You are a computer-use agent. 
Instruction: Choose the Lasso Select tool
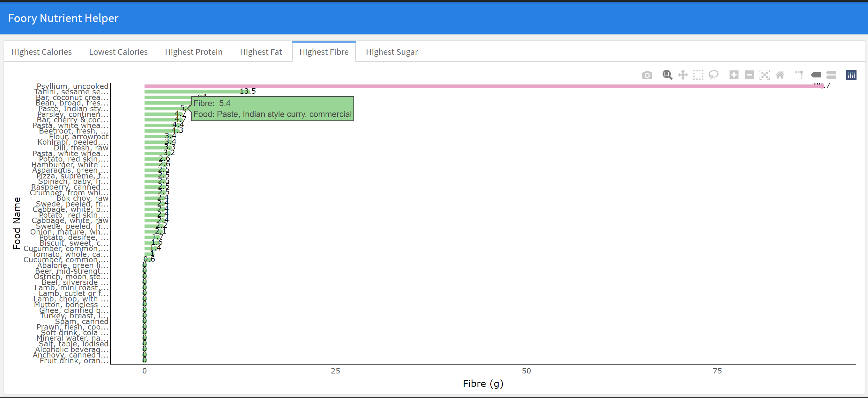[713, 75]
